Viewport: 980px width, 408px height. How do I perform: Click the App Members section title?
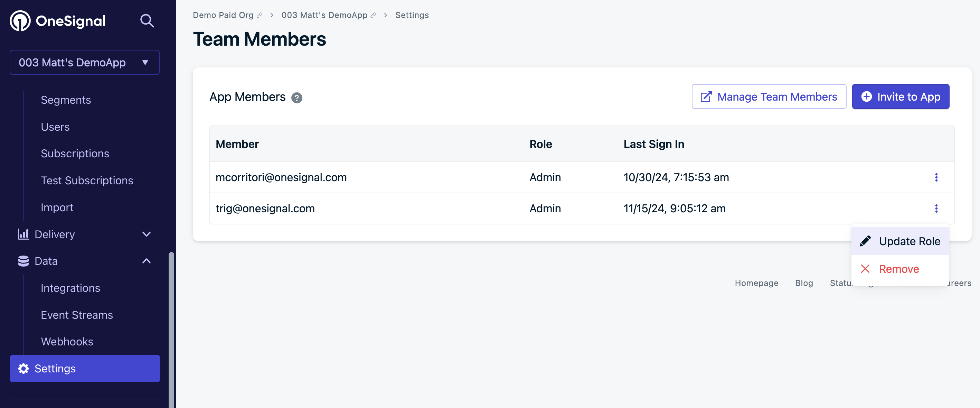click(247, 97)
